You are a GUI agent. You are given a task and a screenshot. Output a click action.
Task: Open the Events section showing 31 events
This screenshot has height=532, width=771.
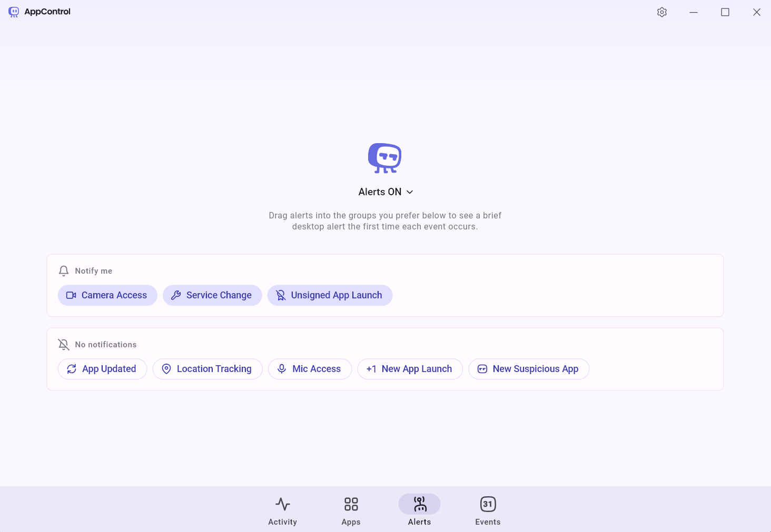pos(487,509)
